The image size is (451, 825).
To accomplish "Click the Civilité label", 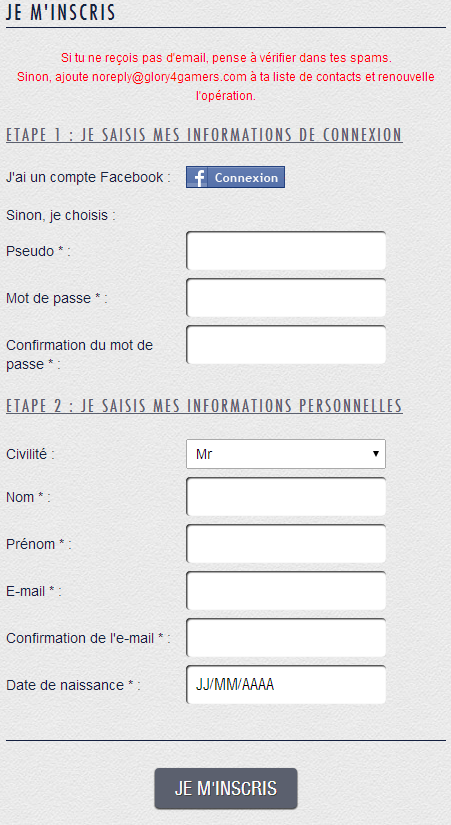I will point(30,454).
